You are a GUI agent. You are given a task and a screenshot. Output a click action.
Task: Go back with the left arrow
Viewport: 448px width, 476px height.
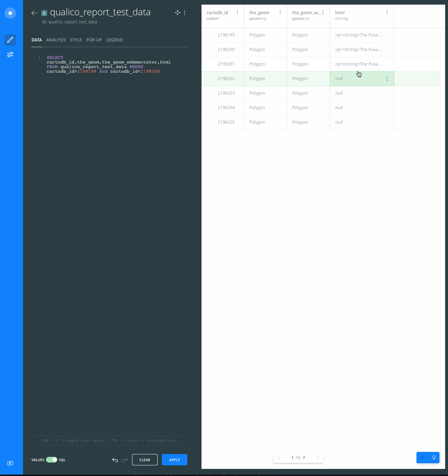(34, 13)
